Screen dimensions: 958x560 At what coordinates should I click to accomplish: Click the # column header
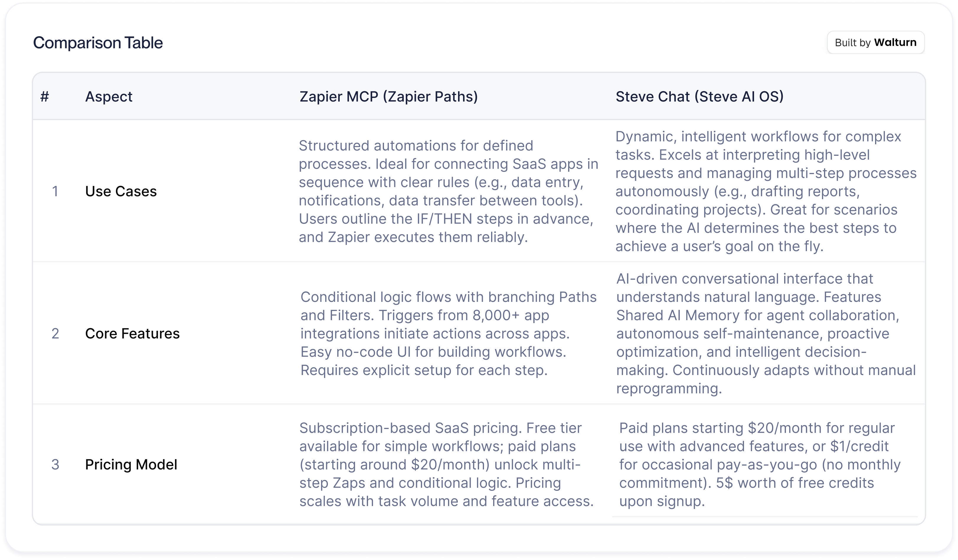(45, 96)
